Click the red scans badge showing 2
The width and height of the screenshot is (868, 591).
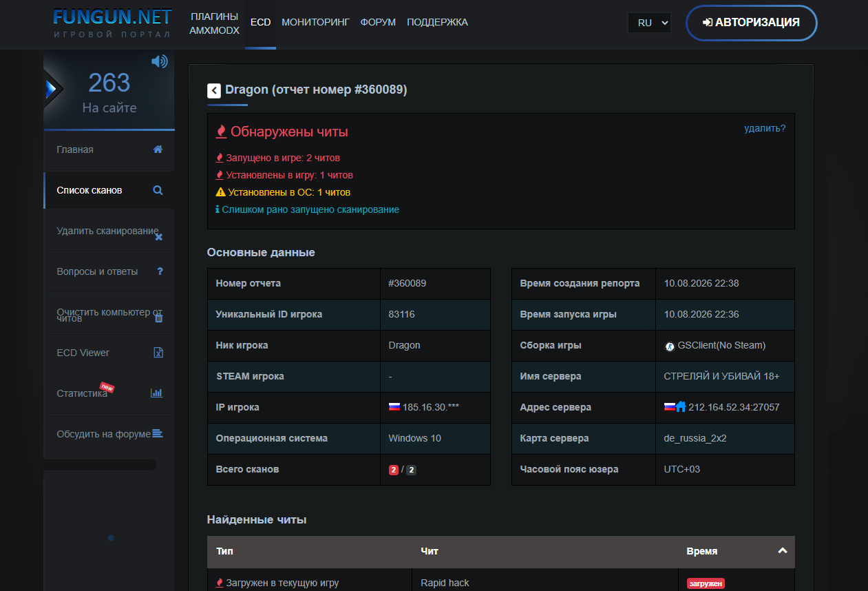(394, 470)
